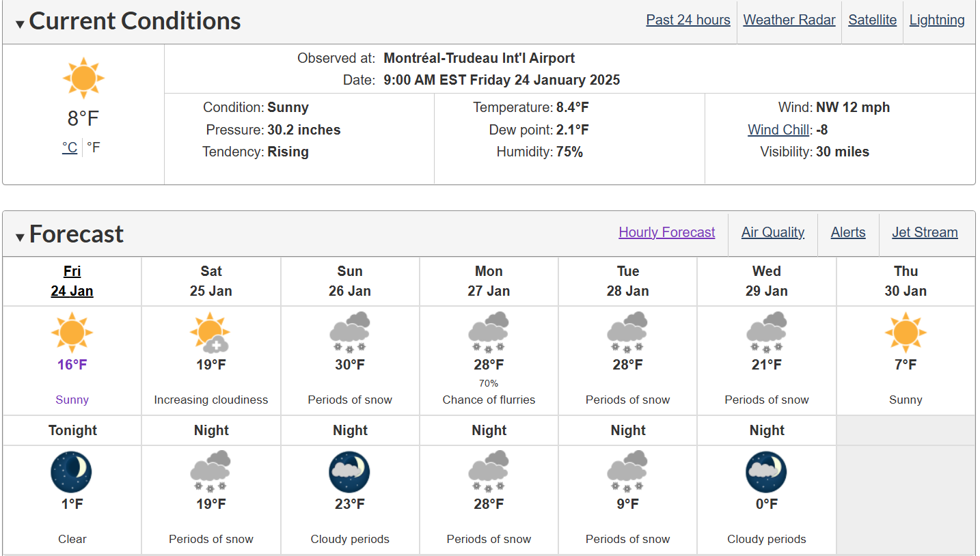Open the Weather Radar page
Screen dimensions: 980x556
(x=789, y=20)
